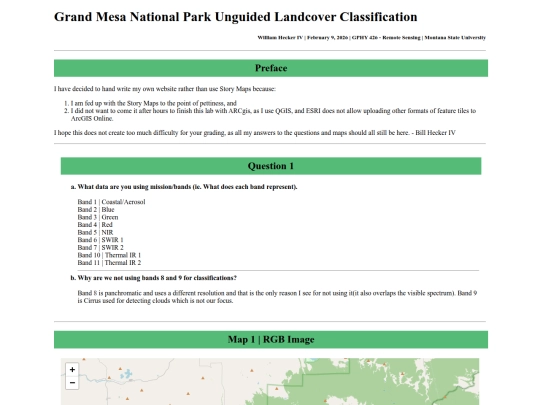Select the peak marker just left of the lakes
540x405 pixels.
[110, 378]
